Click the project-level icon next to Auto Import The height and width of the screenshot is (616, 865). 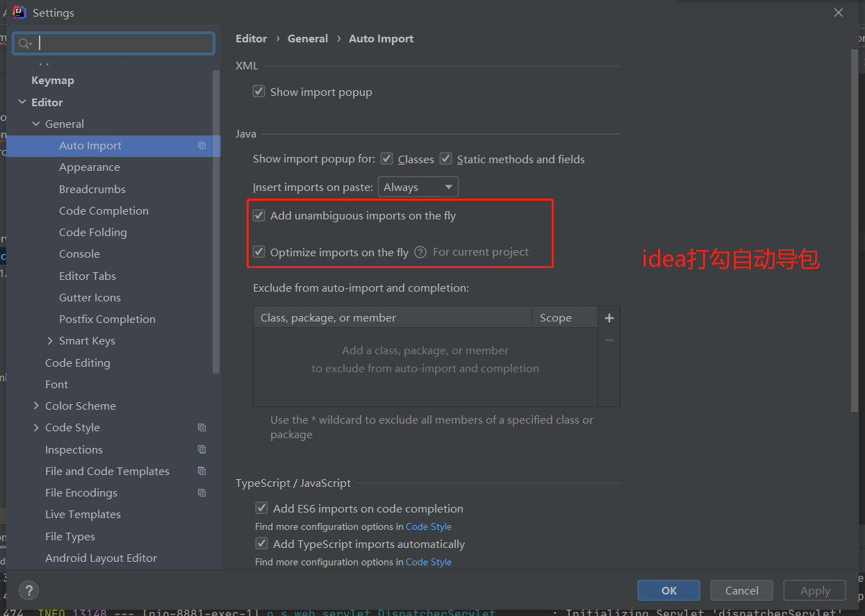pyautogui.click(x=201, y=146)
